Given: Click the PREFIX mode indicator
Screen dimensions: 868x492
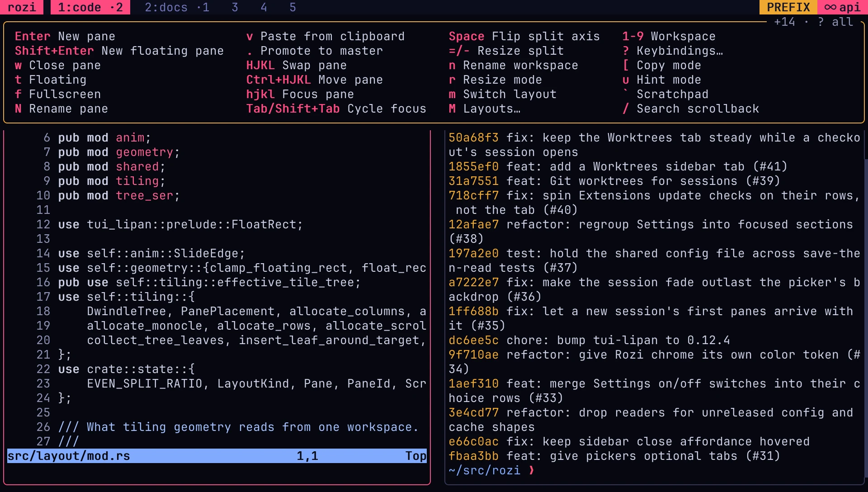Looking at the screenshot, I should pyautogui.click(x=788, y=7).
